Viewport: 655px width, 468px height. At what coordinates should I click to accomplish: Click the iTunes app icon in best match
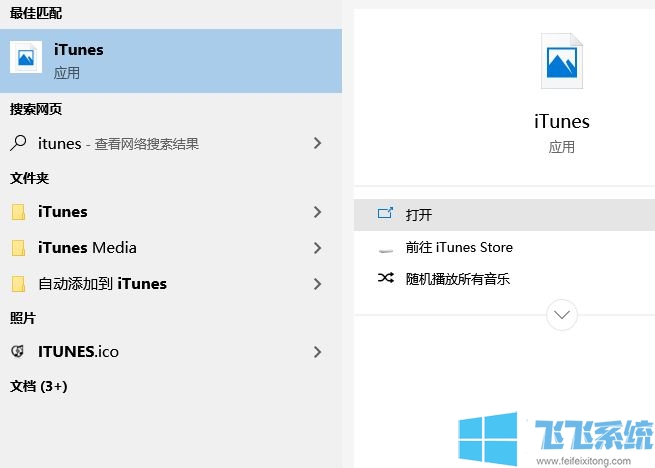(26, 58)
